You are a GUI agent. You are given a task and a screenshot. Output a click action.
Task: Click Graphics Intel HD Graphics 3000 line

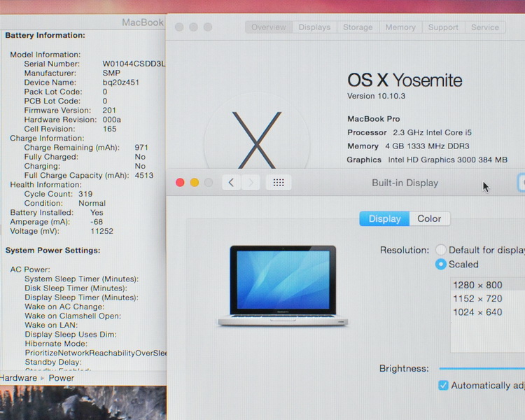click(x=427, y=160)
